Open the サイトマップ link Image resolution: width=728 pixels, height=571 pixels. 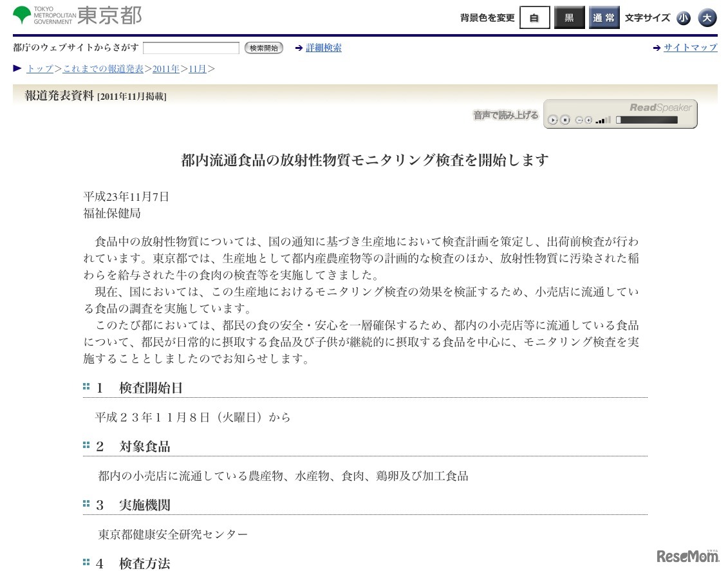pos(691,48)
